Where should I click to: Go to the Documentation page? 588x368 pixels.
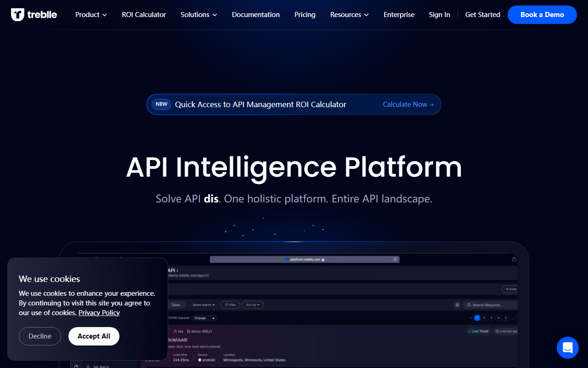256,15
